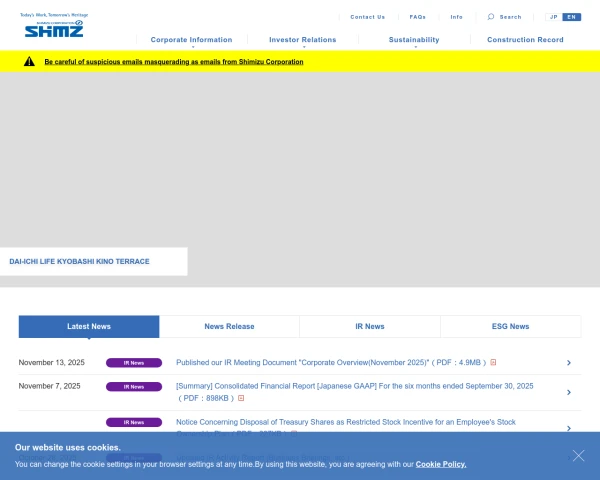Expand Sustainability menu
This screenshot has width=600, height=480.
[414, 40]
